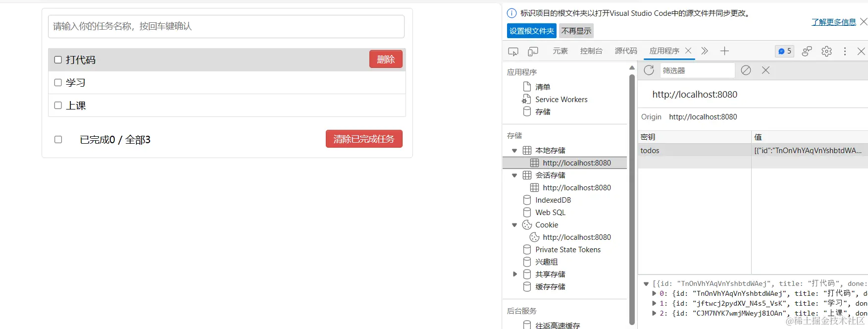
Task: Click the 清除已完成任务 button
Action: click(x=364, y=139)
